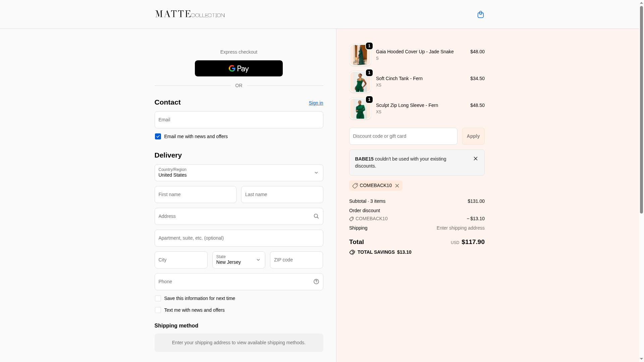Enable Text me with news and offers

158,310
